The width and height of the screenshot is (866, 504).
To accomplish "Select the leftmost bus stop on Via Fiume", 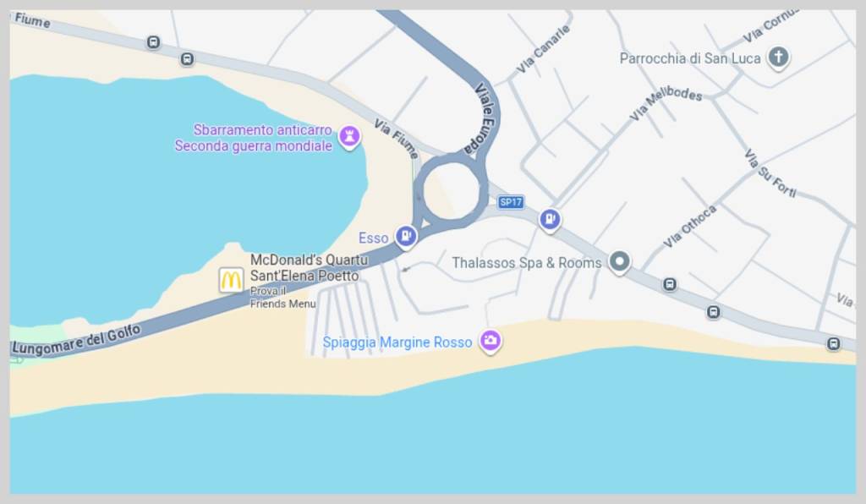I will coord(153,42).
